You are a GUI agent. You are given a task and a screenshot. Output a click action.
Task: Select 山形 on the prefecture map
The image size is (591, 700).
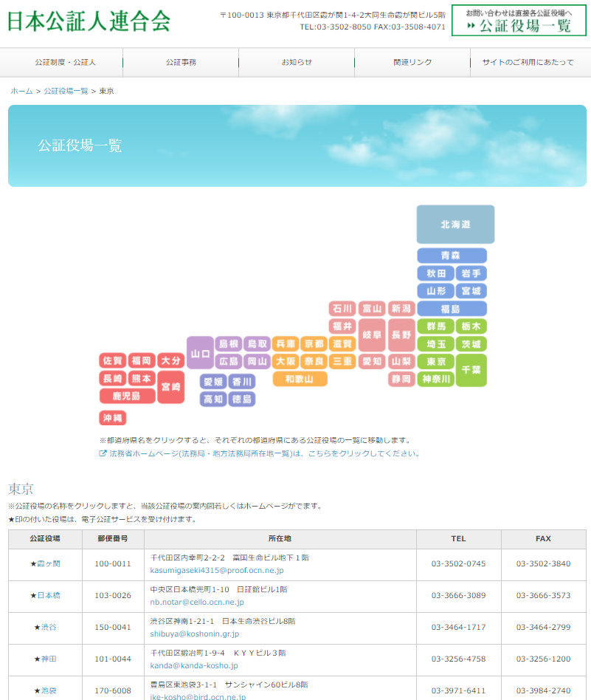tap(436, 291)
